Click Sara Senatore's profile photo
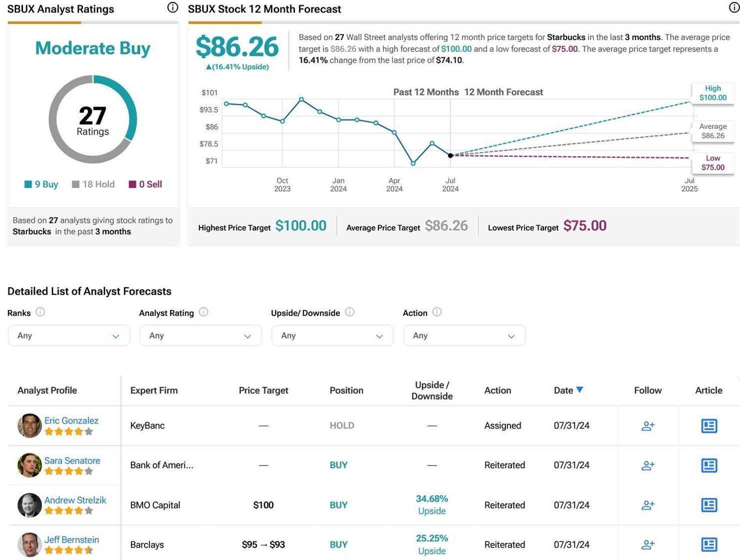Viewport: 740px width, 560px height. point(29,465)
